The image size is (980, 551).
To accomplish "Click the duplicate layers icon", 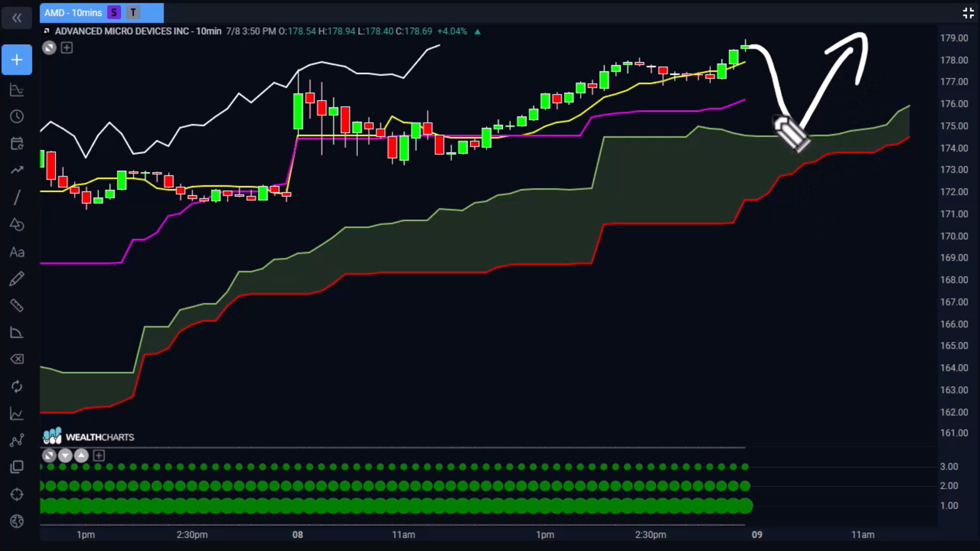I will pos(17,467).
